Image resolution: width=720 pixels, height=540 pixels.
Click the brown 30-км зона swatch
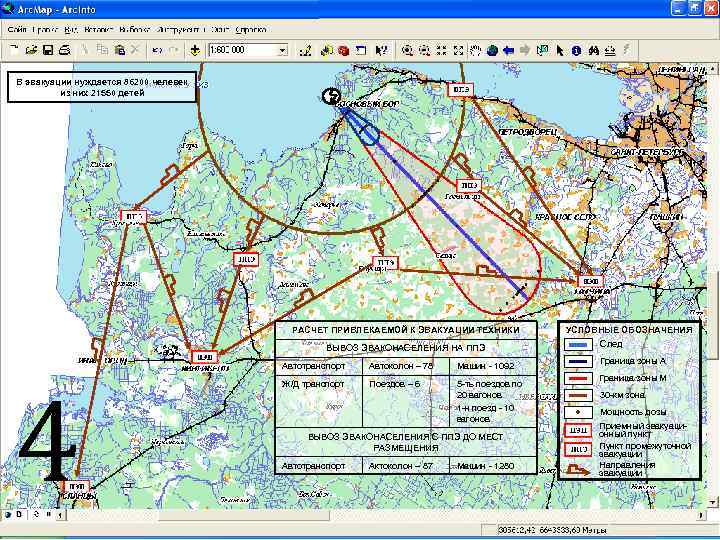tap(578, 395)
